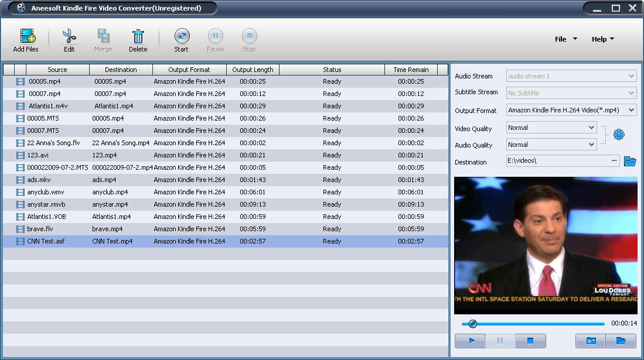This screenshot has width=644, height=360.
Task: Play the preview video
Action: 471,341
